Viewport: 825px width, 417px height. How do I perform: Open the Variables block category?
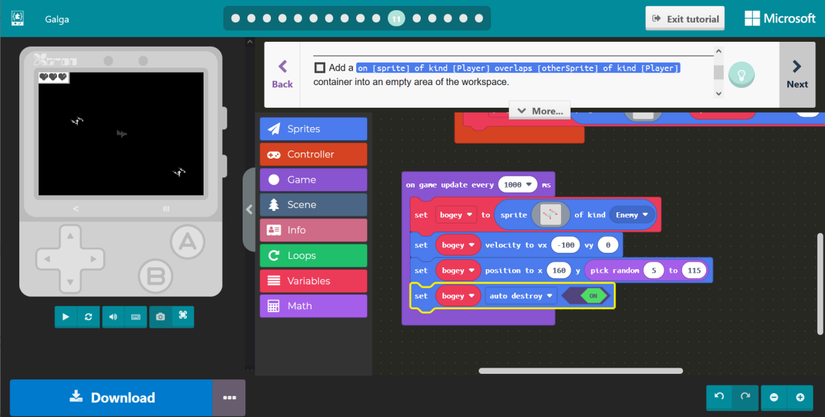tap(313, 281)
